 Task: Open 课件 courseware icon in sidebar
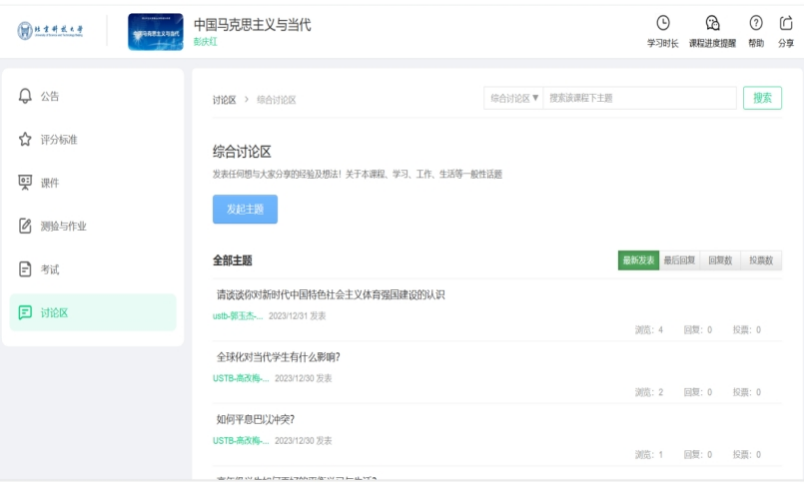tap(26, 182)
